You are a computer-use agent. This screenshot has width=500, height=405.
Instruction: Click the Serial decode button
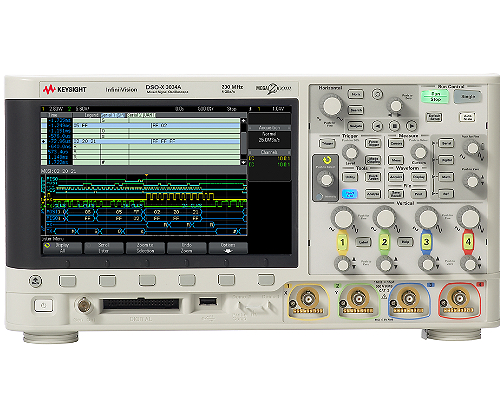point(446,143)
